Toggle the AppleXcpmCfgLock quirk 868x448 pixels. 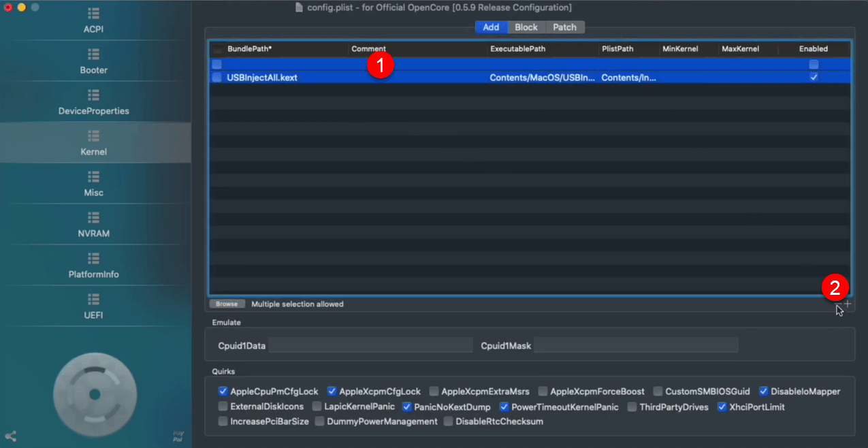[x=332, y=391]
